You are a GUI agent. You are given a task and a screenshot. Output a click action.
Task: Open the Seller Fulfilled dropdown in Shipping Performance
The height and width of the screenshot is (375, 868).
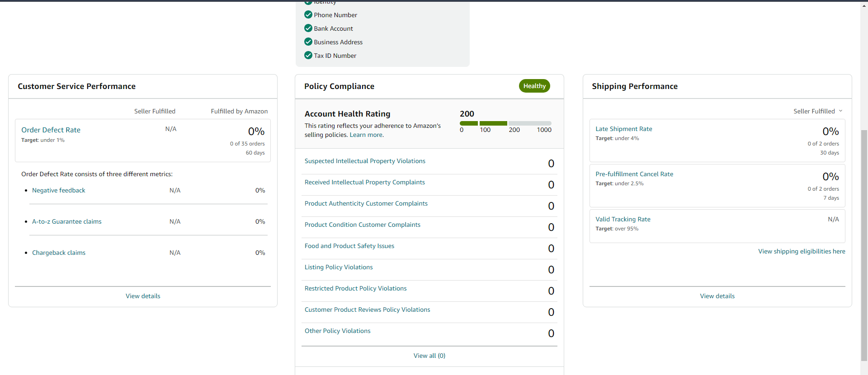[818, 111]
